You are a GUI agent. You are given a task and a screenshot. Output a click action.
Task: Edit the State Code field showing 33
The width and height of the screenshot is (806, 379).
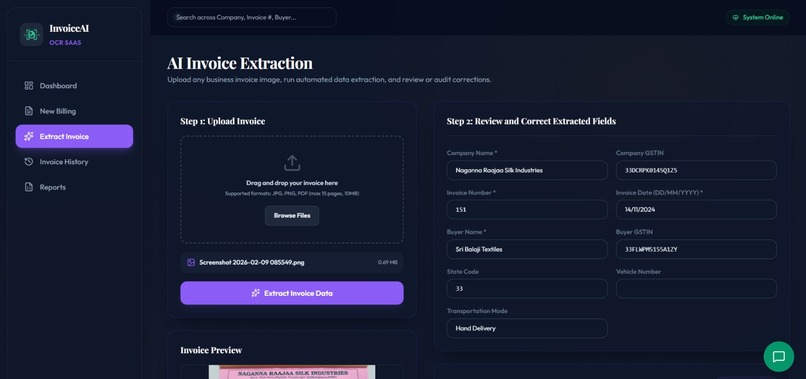click(x=527, y=288)
